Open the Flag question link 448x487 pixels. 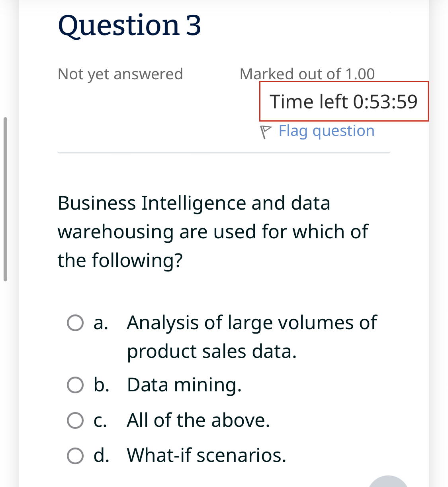pyautogui.click(x=326, y=130)
